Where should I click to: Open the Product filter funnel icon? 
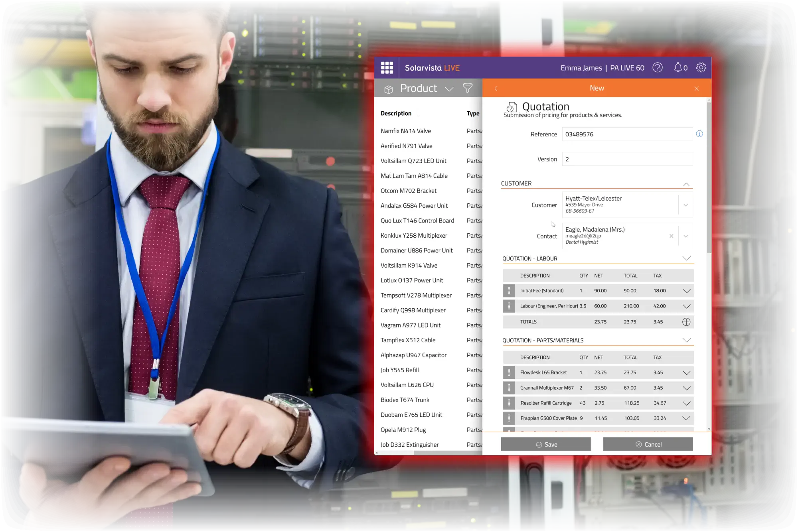coord(468,88)
